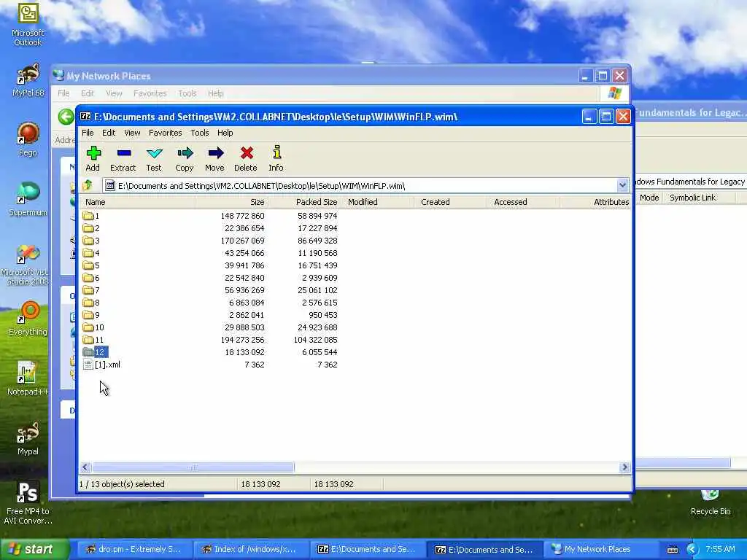Click size value 148 772 860

point(242,216)
